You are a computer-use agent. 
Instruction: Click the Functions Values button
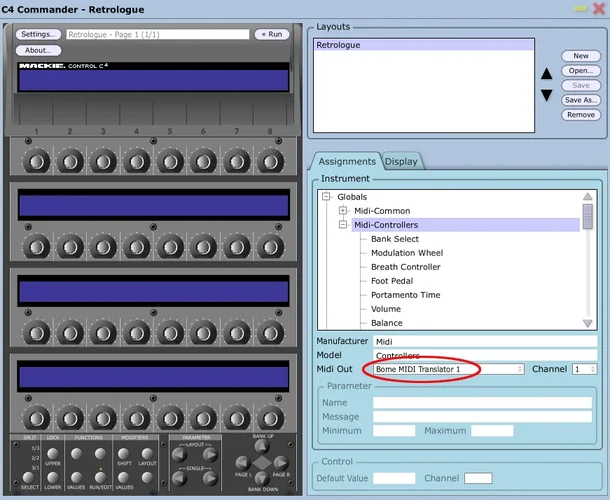(x=76, y=477)
